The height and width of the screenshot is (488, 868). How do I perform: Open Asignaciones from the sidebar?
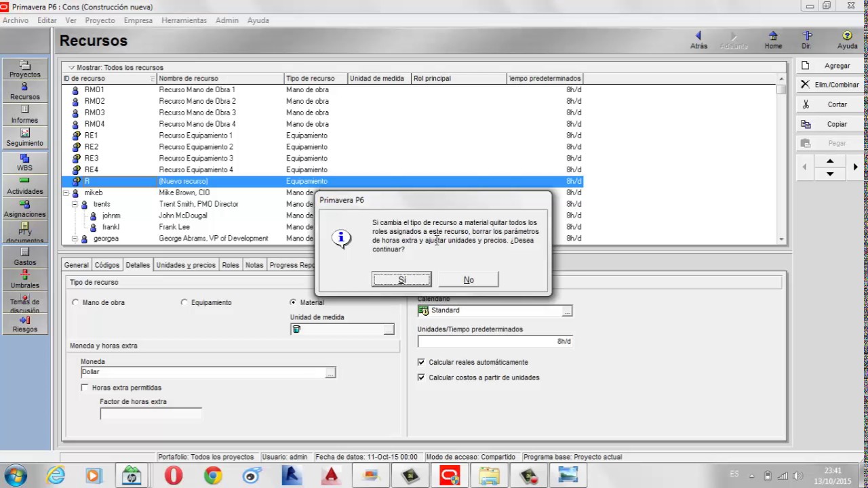[24, 209]
